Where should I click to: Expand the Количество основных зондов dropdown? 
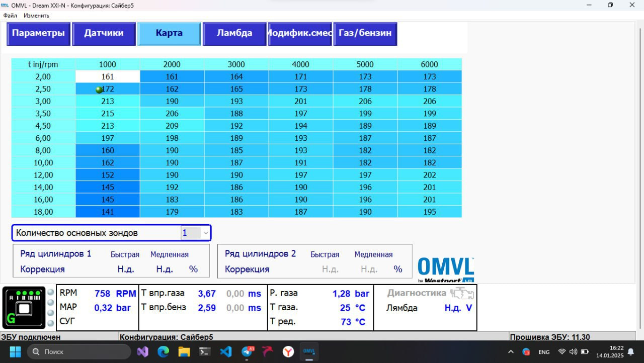click(x=205, y=233)
